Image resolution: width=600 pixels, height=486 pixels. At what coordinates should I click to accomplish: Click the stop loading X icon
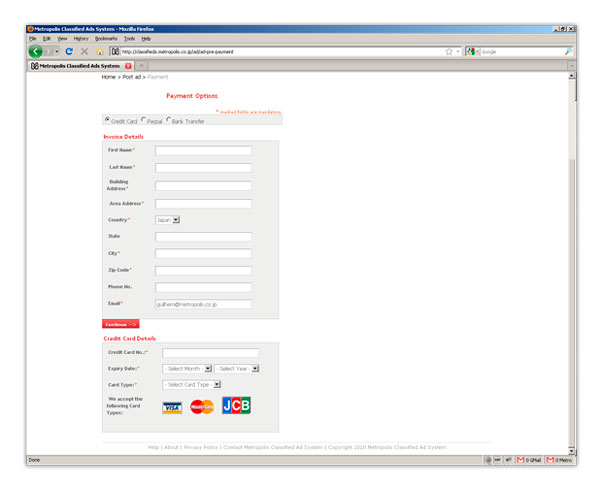[84, 51]
